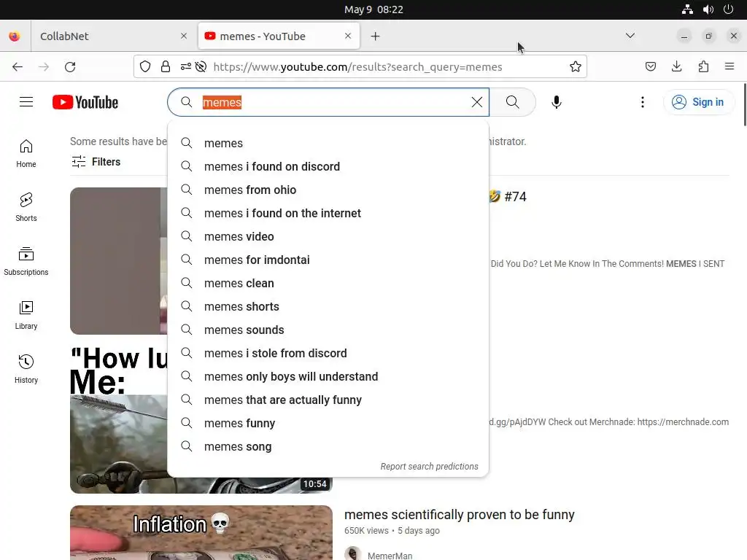Image resolution: width=747 pixels, height=560 pixels.
Task: Open the 10:54 video thumbnail
Action: click(x=118, y=419)
